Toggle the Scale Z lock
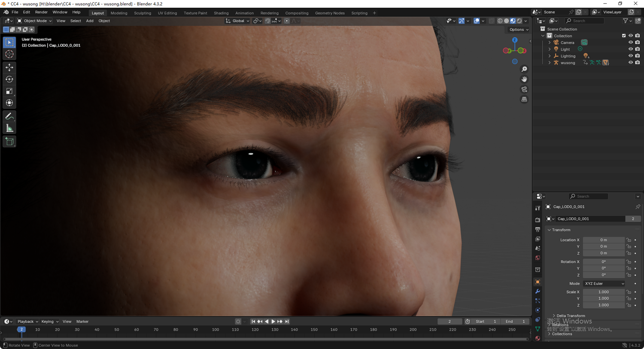The image size is (644, 349). click(629, 305)
